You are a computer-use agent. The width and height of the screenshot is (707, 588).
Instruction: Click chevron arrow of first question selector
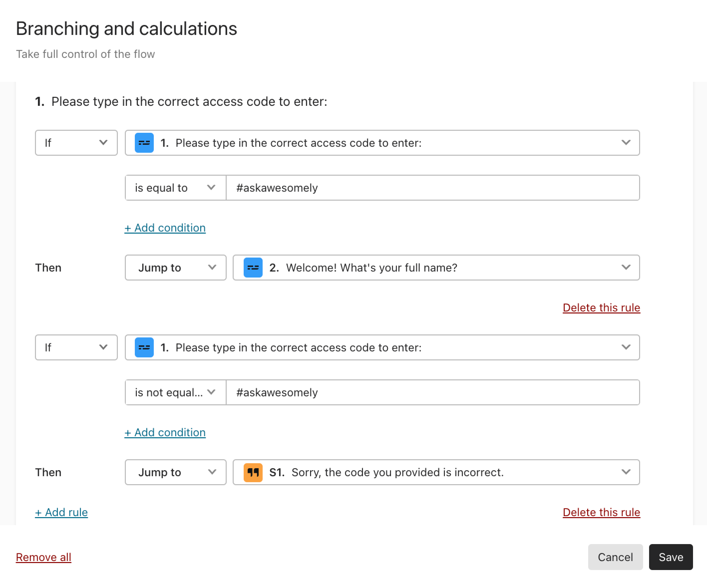[626, 143]
